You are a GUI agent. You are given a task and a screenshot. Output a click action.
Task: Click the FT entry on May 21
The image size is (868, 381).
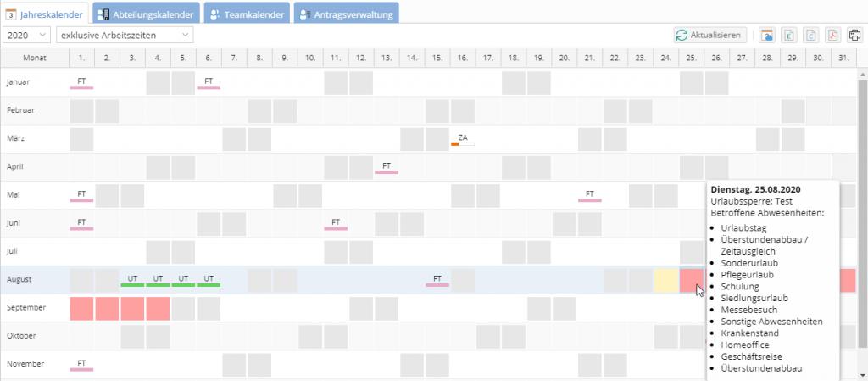coord(590,195)
